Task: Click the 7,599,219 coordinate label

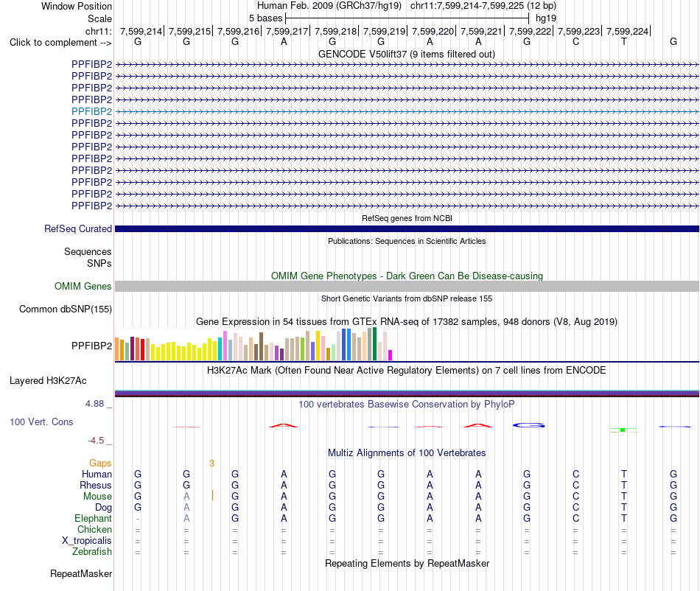Action: (x=385, y=31)
